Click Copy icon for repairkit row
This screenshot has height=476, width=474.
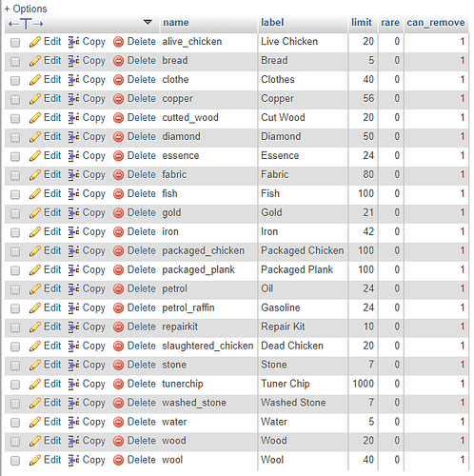(74, 327)
